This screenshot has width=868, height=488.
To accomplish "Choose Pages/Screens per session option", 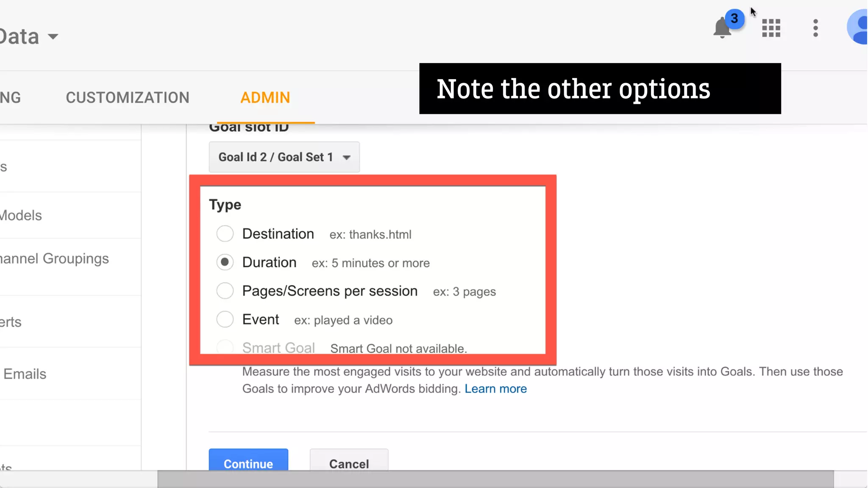I will click(225, 291).
